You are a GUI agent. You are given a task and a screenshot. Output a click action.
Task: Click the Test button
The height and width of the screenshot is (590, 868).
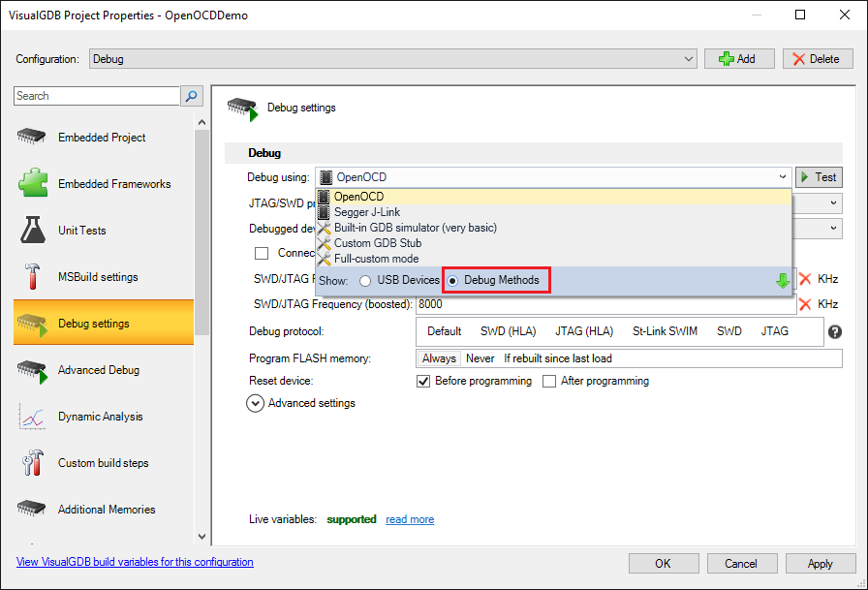(820, 177)
